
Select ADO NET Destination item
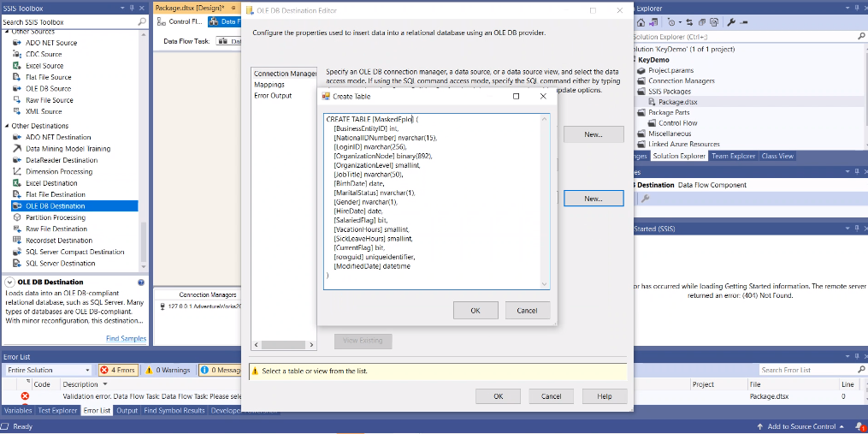point(58,137)
